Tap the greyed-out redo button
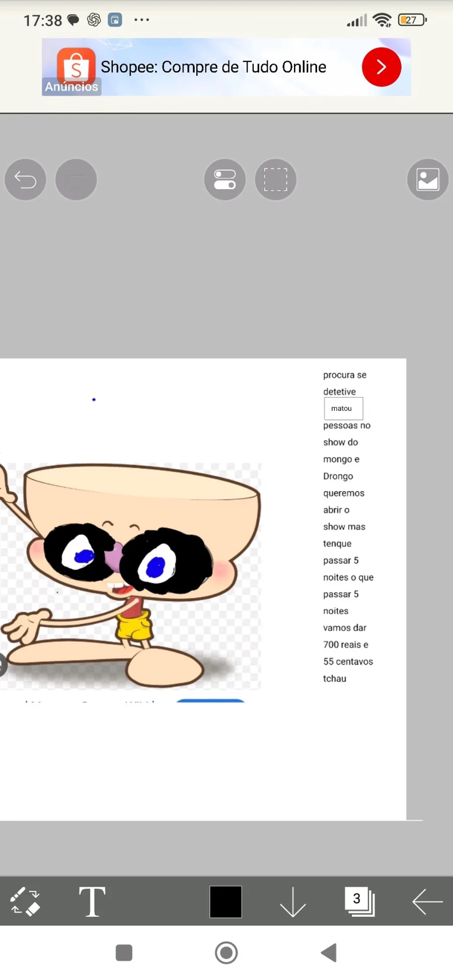 pos(76,180)
